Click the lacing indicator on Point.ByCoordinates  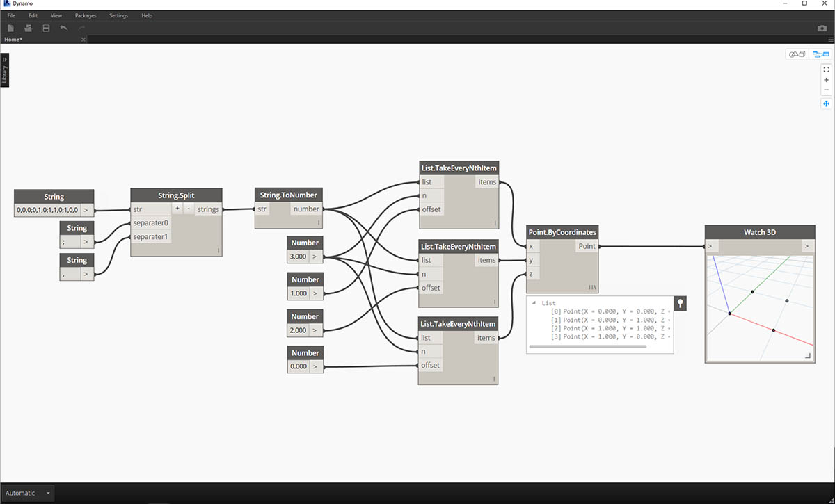593,287
